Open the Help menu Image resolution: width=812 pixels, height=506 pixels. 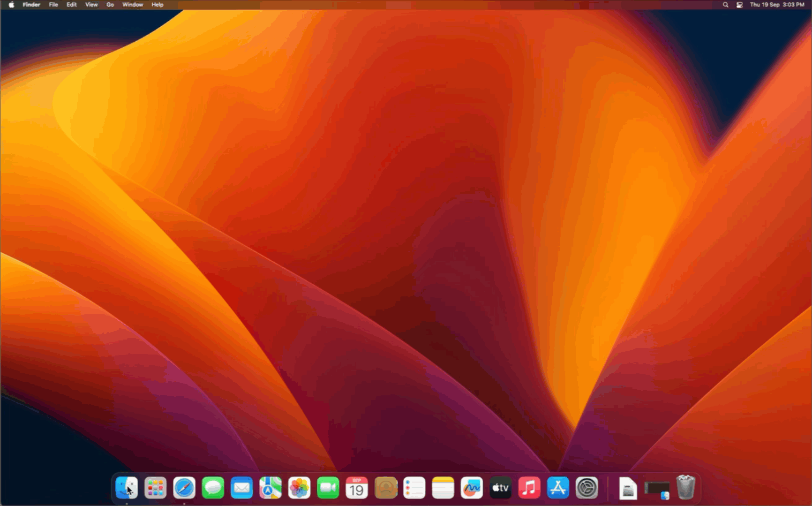pyautogui.click(x=158, y=5)
